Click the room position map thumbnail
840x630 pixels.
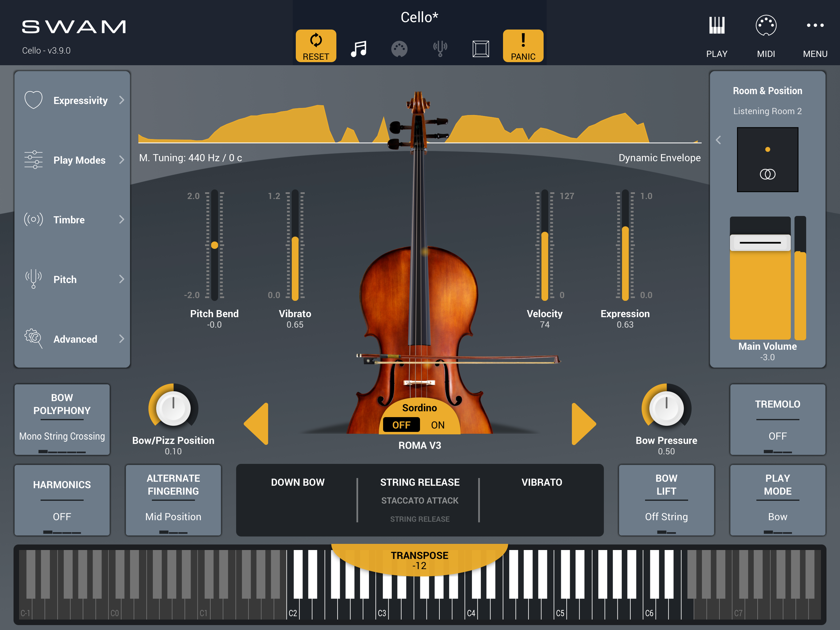click(767, 160)
